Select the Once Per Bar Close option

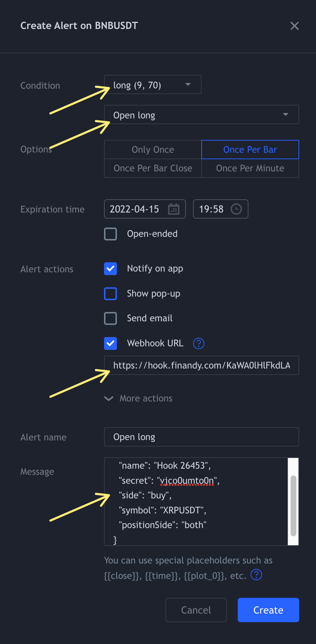point(153,168)
